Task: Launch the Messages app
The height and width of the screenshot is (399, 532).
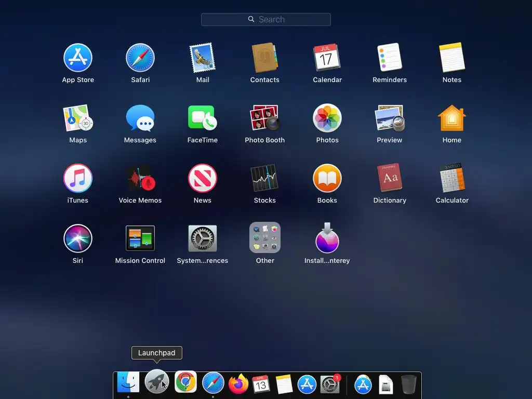Action: click(140, 118)
